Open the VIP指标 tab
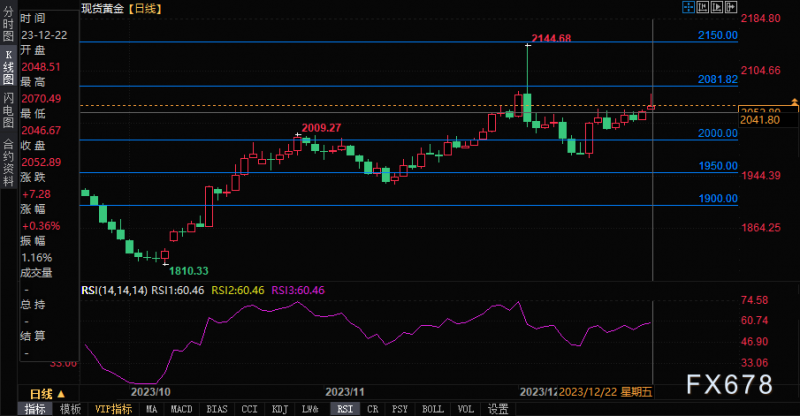The height and width of the screenshot is (416, 800). pyautogui.click(x=113, y=409)
